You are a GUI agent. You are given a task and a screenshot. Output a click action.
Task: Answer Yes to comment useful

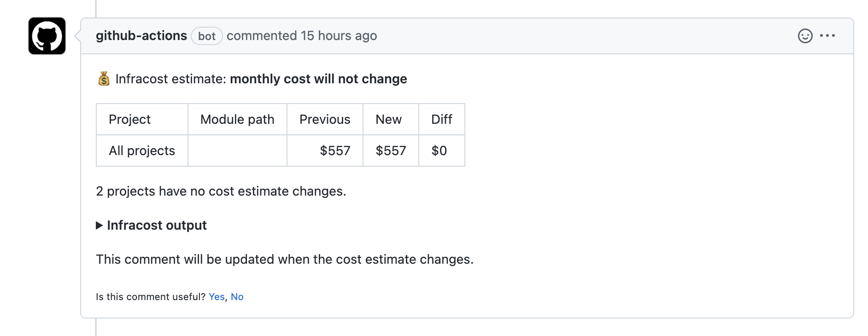click(x=217, y=297)
